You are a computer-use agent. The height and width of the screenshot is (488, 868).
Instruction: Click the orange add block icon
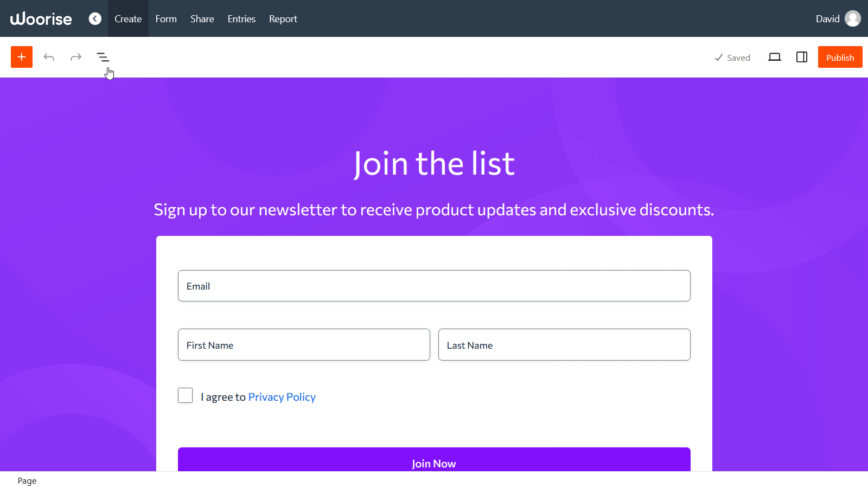coord(21,57)
